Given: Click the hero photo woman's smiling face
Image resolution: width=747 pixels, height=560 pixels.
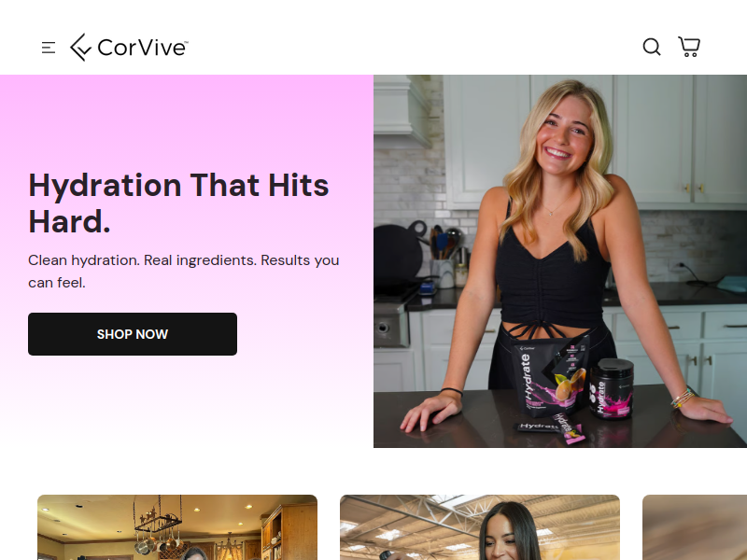Looking at the screenshot, I should [565, 135].
